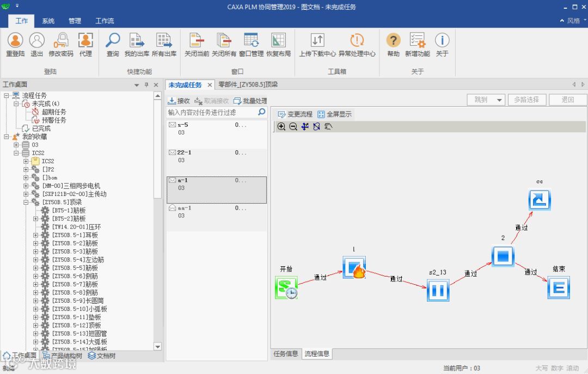This screenshot has width=588, height=374.
Task: Click the 变更流程 button
Action: pyautogui.click(x=295, y=114)
